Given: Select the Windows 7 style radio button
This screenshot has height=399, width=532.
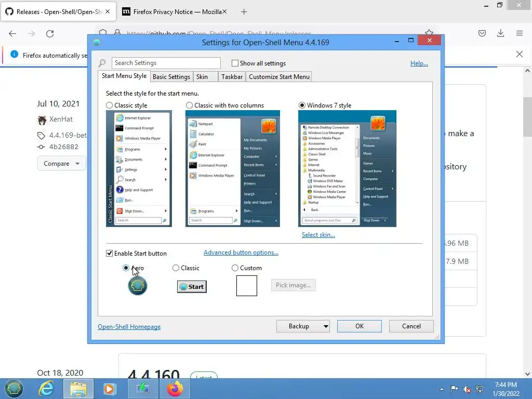Looking at the screenshot, I should click(x=302, y=105).
